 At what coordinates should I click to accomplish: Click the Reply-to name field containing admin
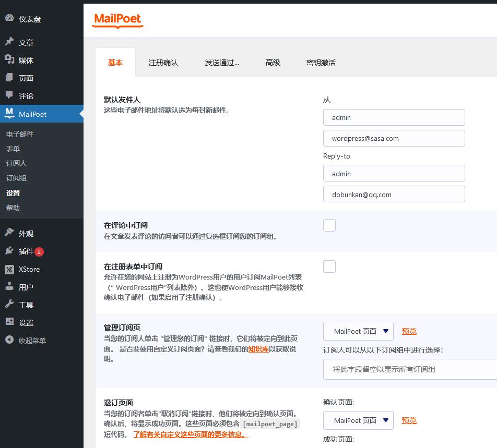pos(394,173)
